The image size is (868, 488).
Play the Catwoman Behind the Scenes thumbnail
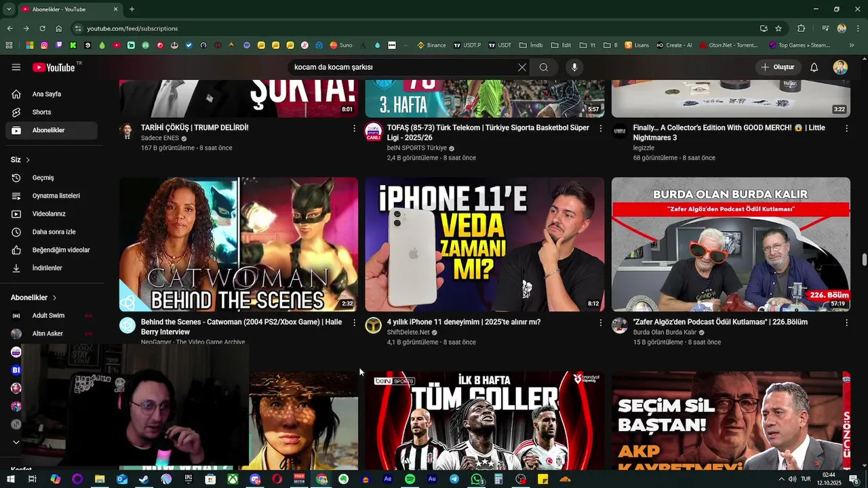click(239, 244)
